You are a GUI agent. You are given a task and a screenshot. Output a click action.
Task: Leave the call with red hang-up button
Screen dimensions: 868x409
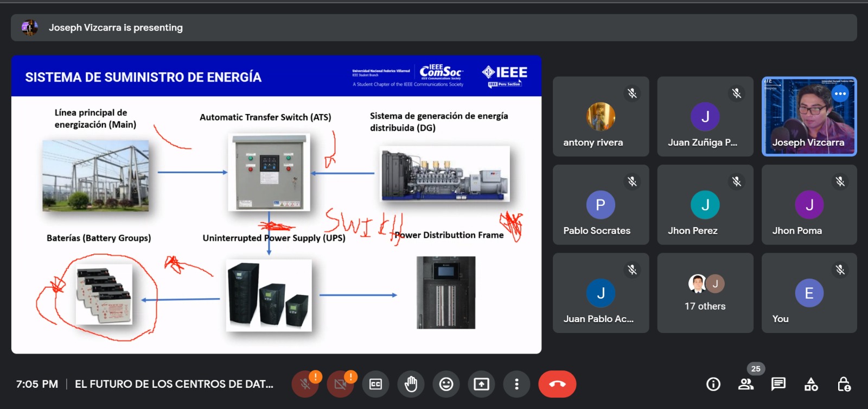pos(557,385)
